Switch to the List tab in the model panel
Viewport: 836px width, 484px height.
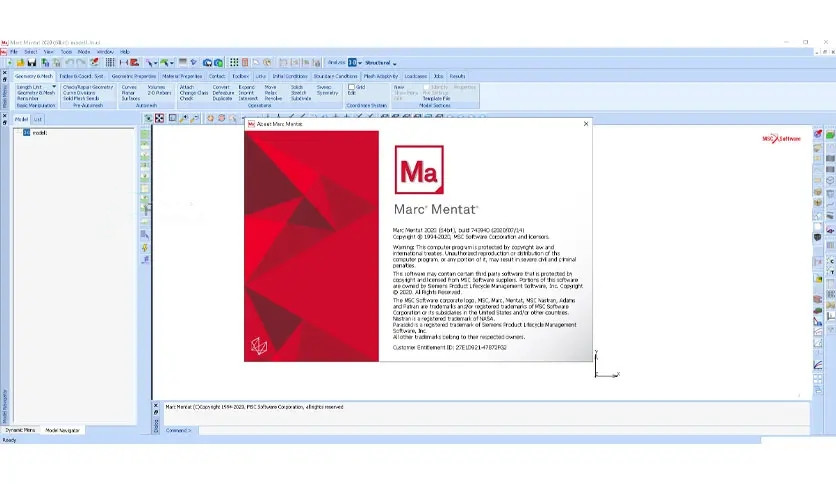(x=37, y=119)
